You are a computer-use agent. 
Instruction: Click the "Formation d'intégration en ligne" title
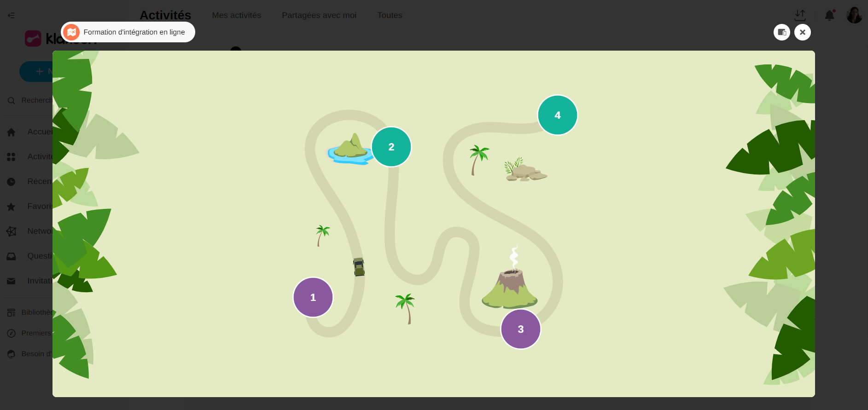point(134,32)
